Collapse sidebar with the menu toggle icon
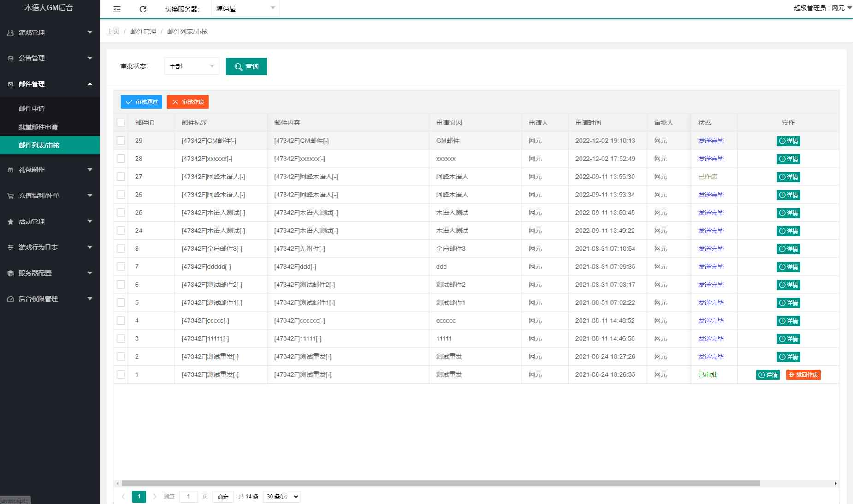Viewport: 853px width, 504px height. (x=117, y=9)
